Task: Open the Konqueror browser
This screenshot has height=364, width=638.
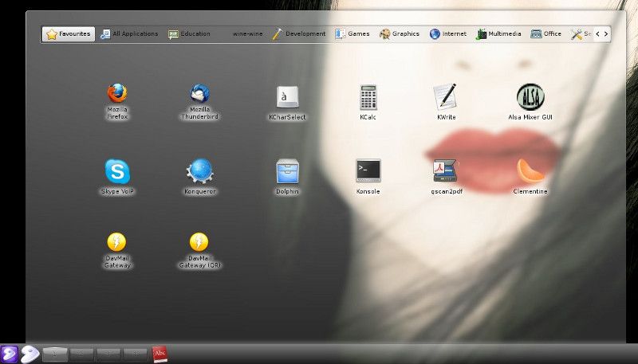Action: (x=200, y=177)
